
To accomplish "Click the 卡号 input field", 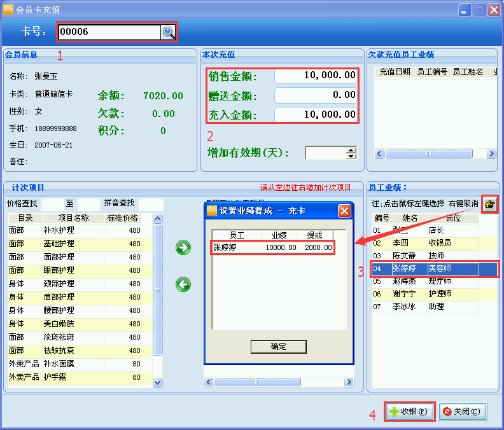I will (x=109, y=32).
